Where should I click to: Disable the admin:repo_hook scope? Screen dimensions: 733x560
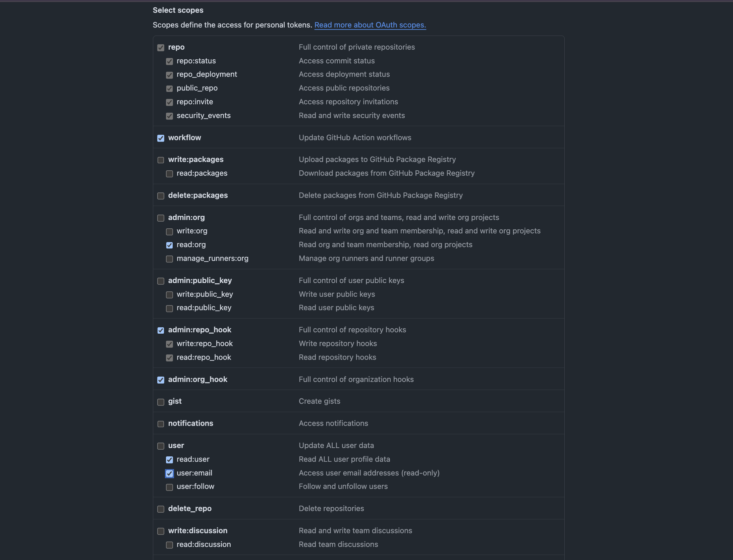(161, 330)
